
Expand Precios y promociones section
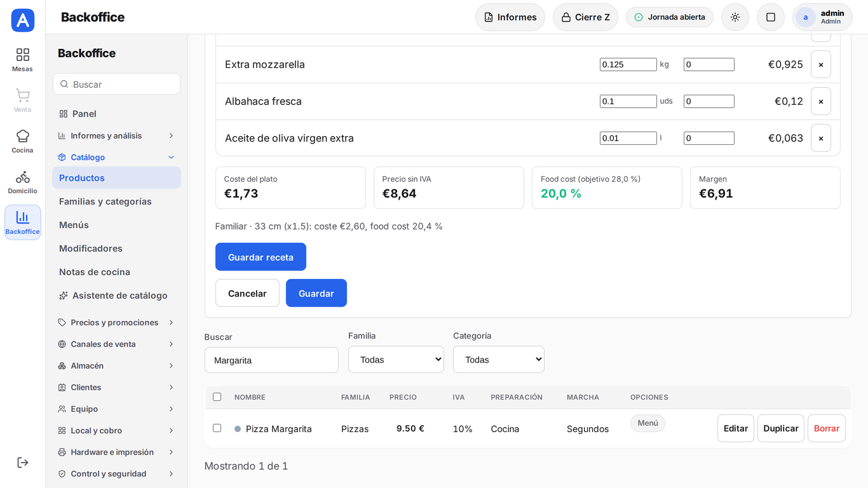click(116, 322)
